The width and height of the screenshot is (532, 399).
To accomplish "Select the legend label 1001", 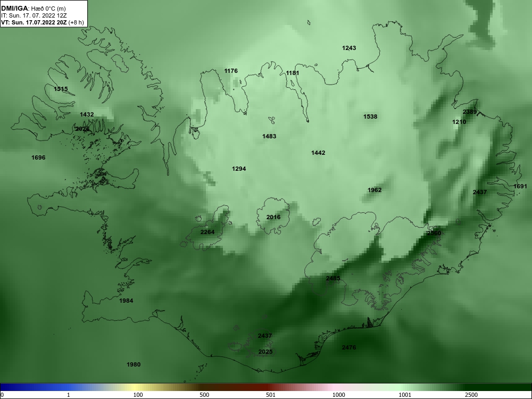I will click(405, 395).
